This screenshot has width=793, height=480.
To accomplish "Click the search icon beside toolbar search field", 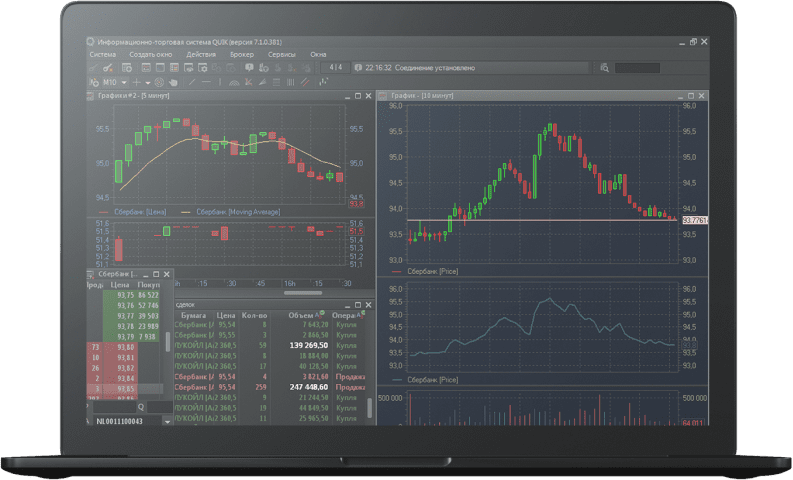I will coord(605,68).
